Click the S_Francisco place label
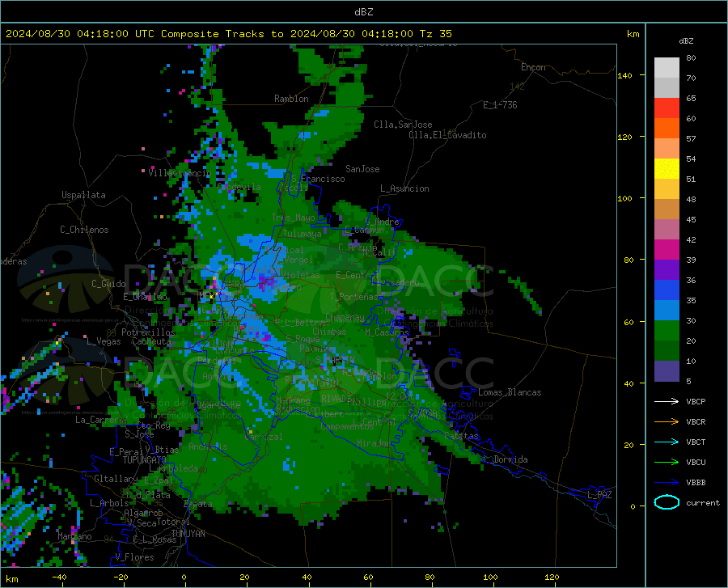Screen dimensions: 728x588 318,179
